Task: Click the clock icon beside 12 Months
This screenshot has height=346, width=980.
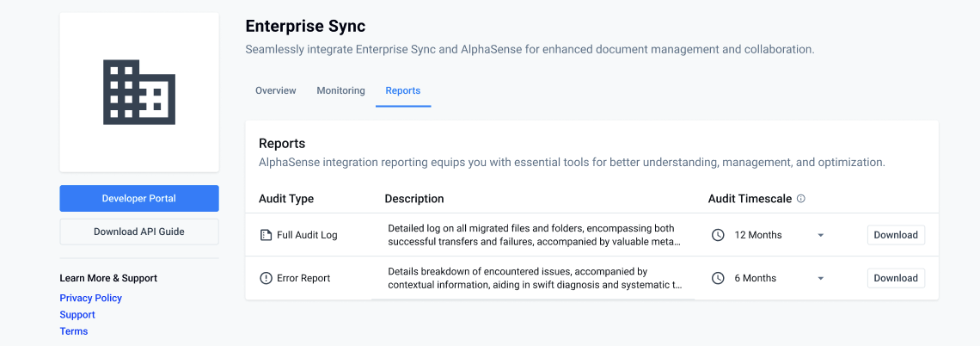Action: click(x=719, y=235)
